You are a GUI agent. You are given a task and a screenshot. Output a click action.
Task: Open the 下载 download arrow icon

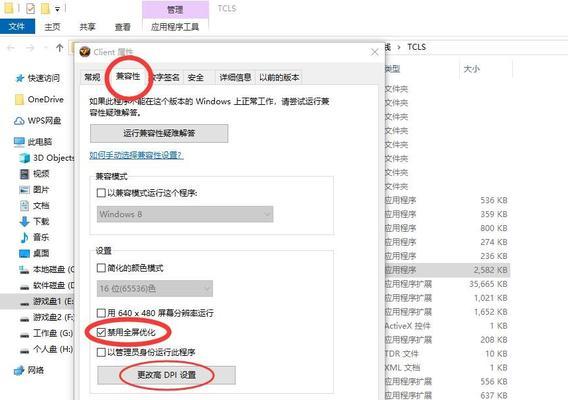pyautogui.click(x=24, y=221)
